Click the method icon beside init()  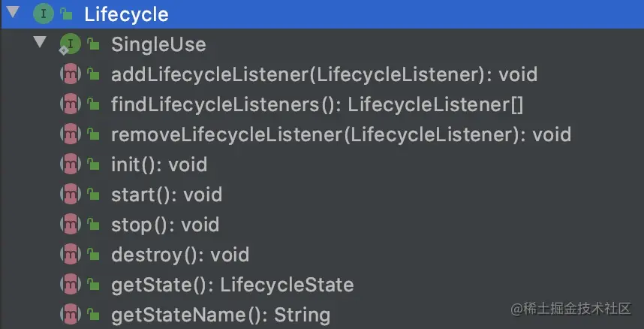click(70, 164)
